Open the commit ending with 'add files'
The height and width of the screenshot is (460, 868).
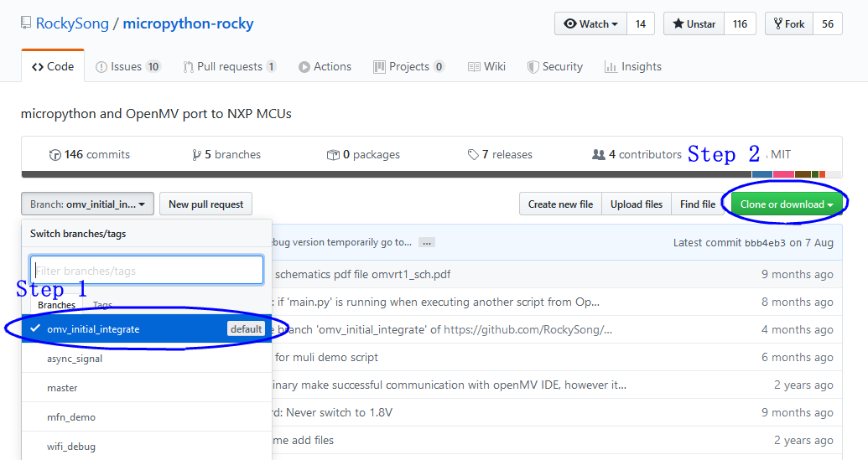click(x=304, y=440)
